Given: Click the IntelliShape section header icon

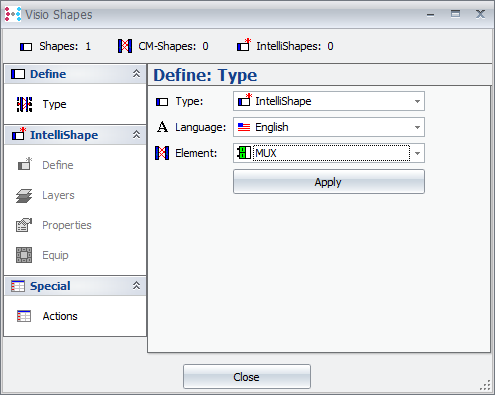Looking at the screenshot, I should 19,134.
